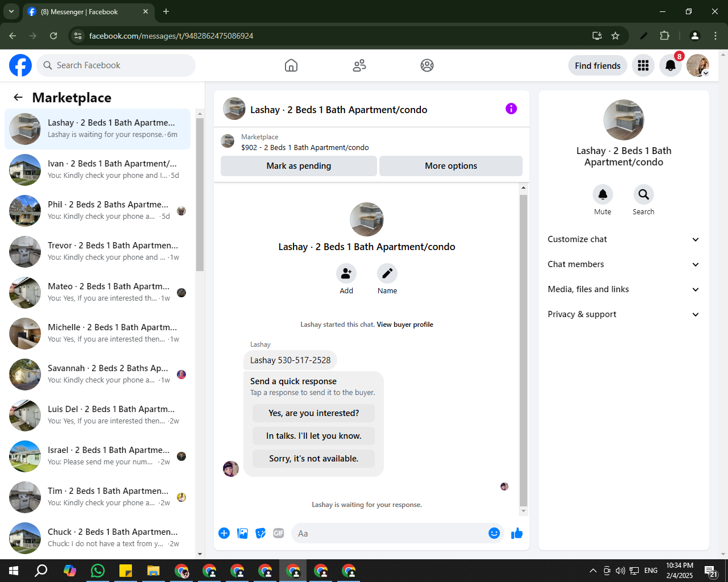
Task: Click the conversation list scrollbar
Action: (x=200, y=194)
